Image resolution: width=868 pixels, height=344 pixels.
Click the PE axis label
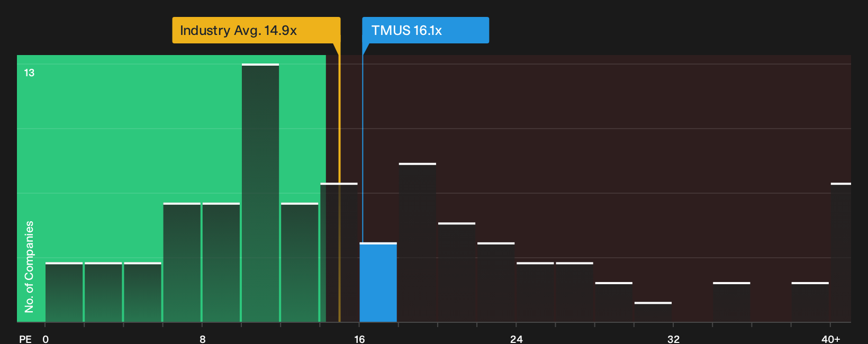pos(25,339)
